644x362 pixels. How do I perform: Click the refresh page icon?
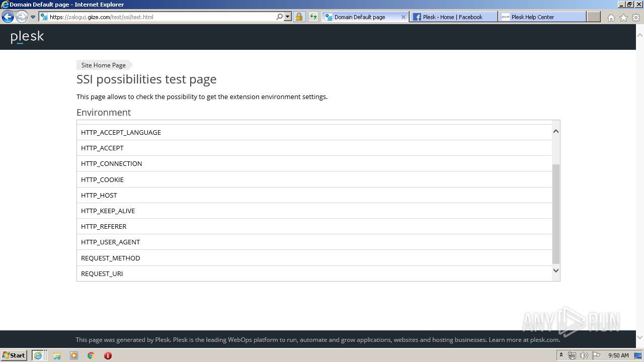tap(313, 17)
